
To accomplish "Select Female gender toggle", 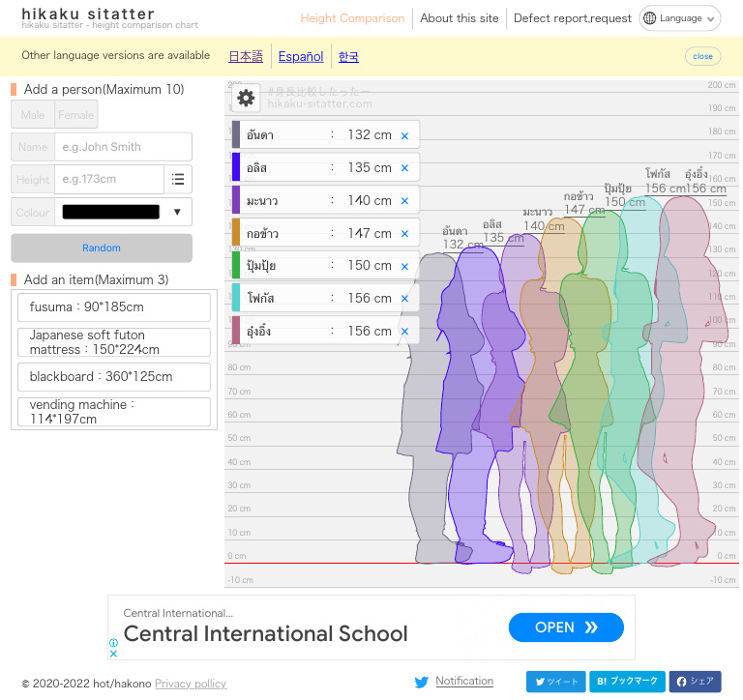I will 76,115.
